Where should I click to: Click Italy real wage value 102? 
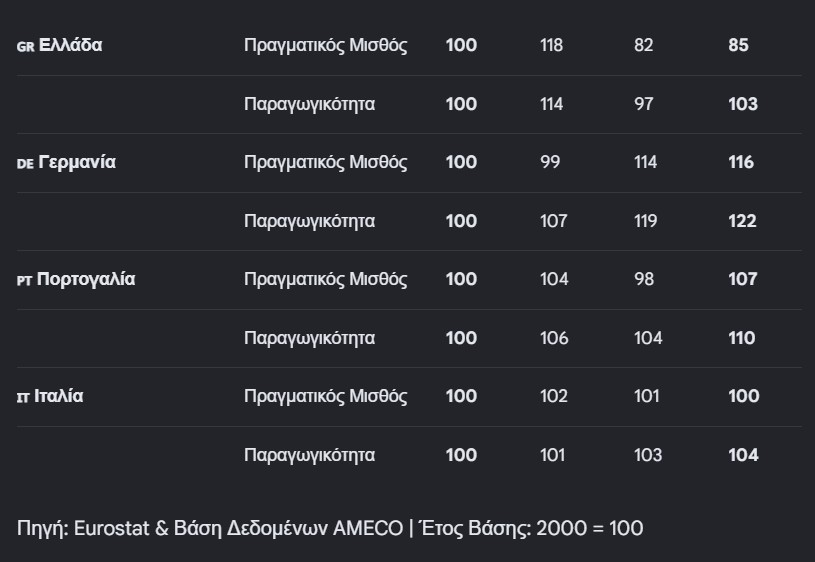pos(554,396)
